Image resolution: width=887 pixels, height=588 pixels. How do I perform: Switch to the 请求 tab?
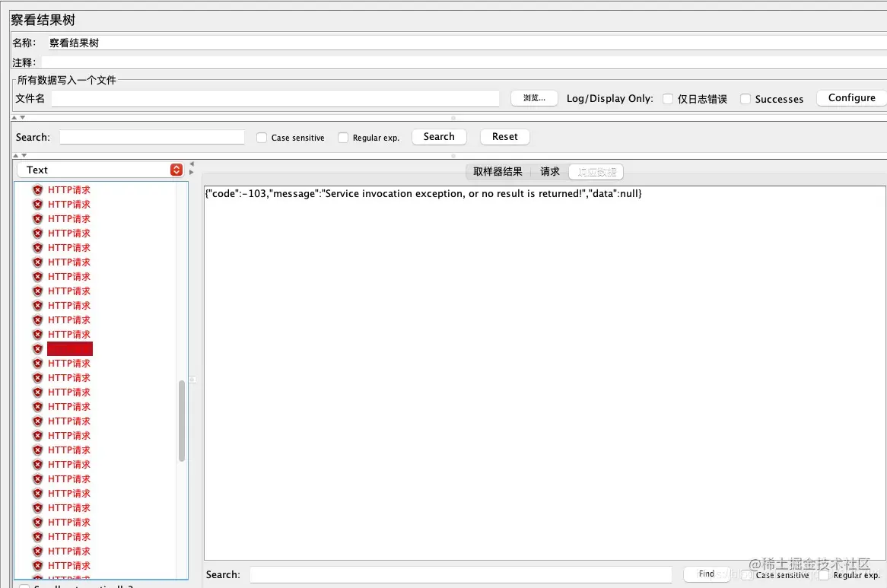click(x=549, y=172)
